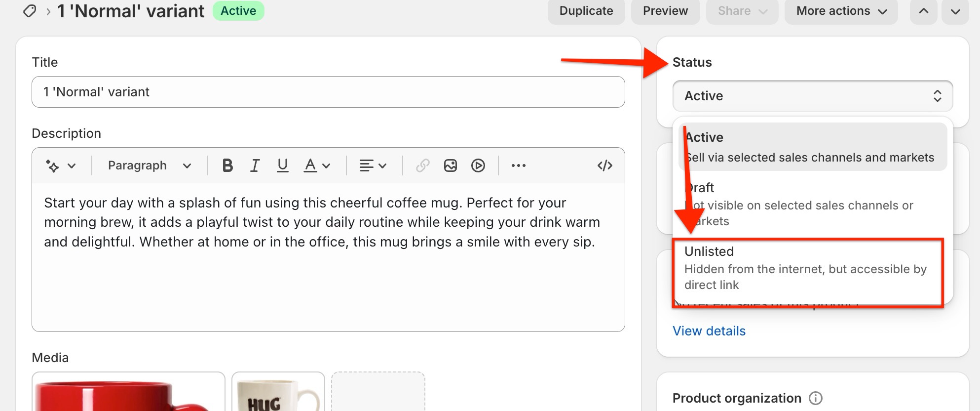Viewport: 980px width, 411px height.
Task: Go to next product with down arrow
Action: 955,11
